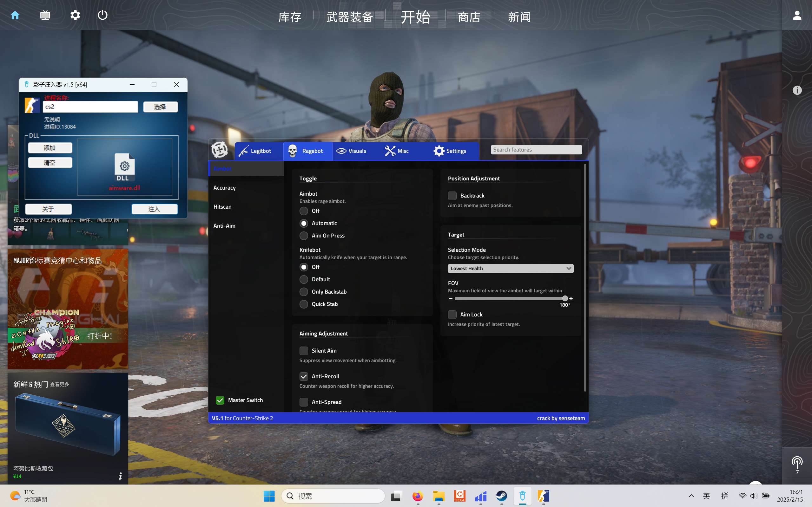This screenshot has width=812, height=507.
Task: Set Knifebot to Off
Action: tap(304, 267)
